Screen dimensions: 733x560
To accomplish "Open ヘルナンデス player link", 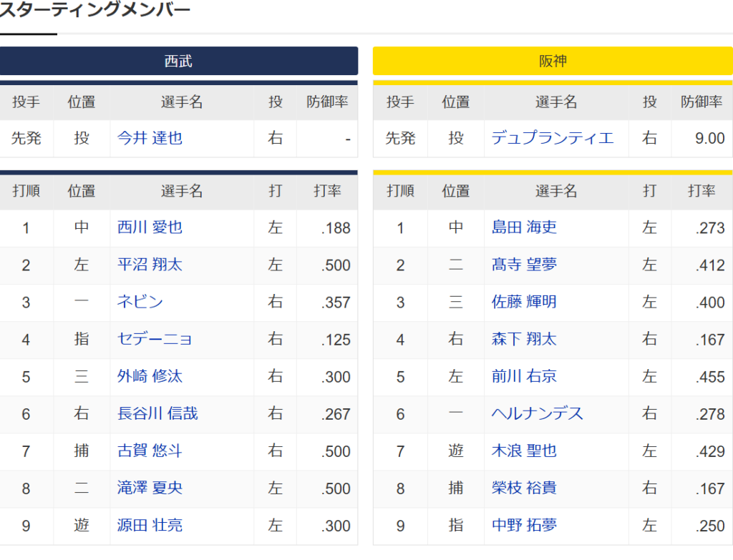I will [x=537, y=414].
